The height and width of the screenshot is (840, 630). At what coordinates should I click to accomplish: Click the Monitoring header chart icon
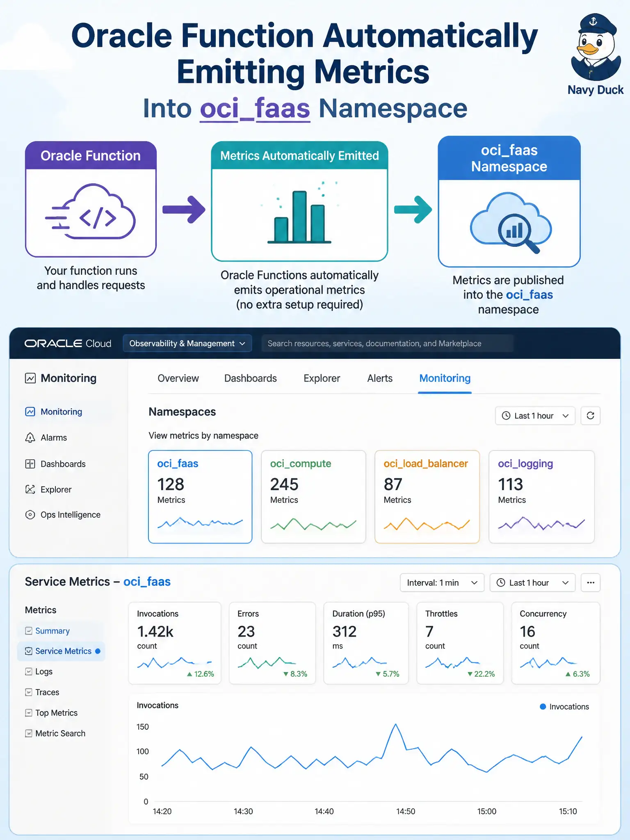pos(30,378)
